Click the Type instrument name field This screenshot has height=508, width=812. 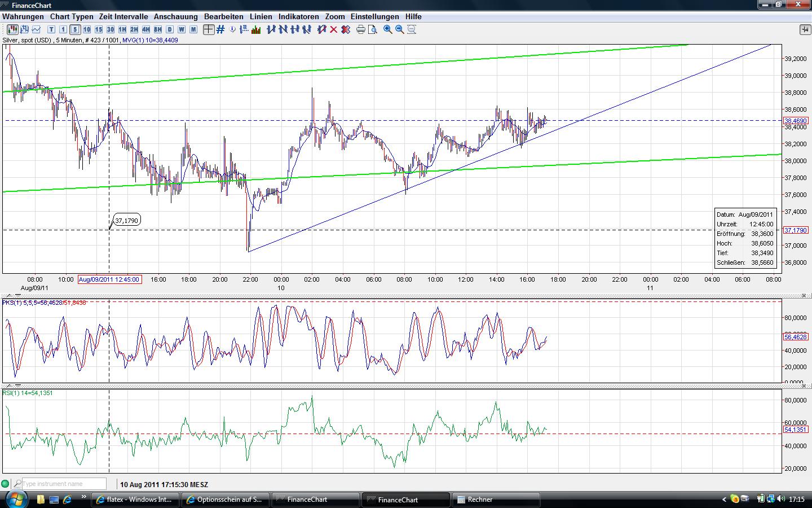[64, 484]
